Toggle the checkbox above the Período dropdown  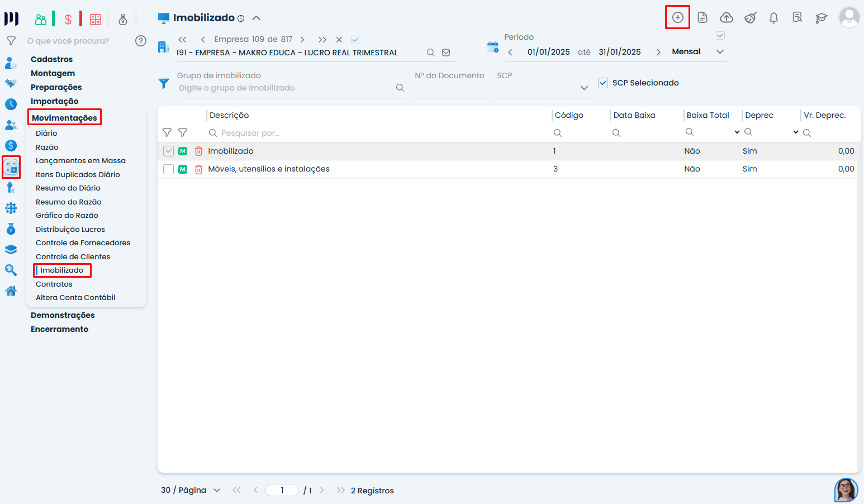pos(720,36)
